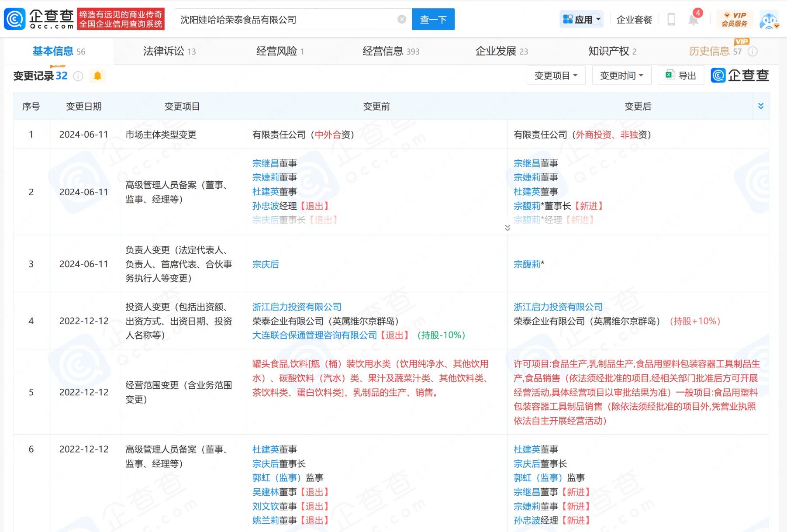Image resolution: width=787 pixels, height=532 pixels.
Task: Open 吴建林 link in row 6
Action: click(266, 492)
